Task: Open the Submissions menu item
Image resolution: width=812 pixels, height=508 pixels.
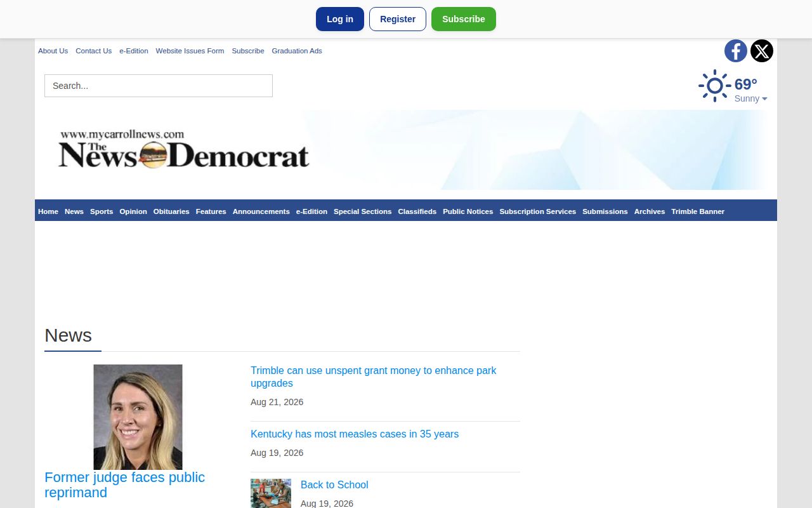Action: coord(605,211)
